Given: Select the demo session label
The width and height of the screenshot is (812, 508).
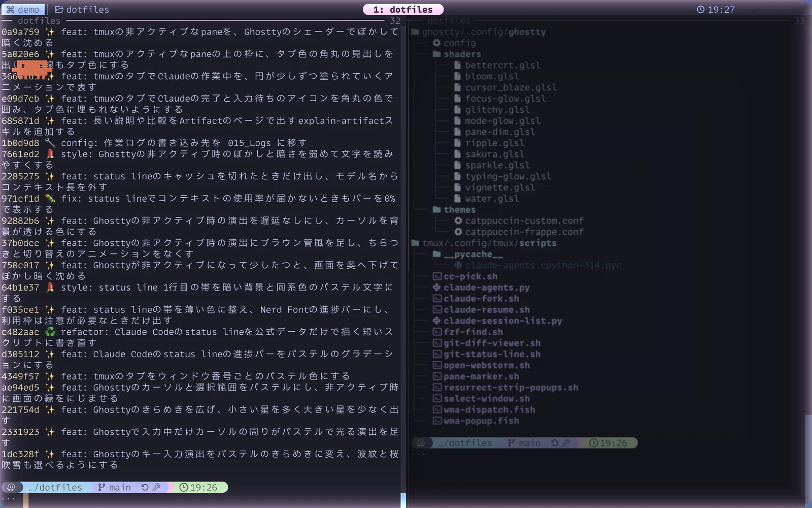Looking at the screenshot, I should point(23,10).
